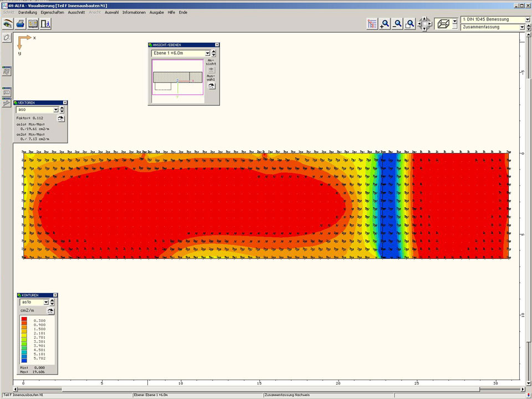Collapse the KONTUREN panel via title arrow

[x=55, y=295]
